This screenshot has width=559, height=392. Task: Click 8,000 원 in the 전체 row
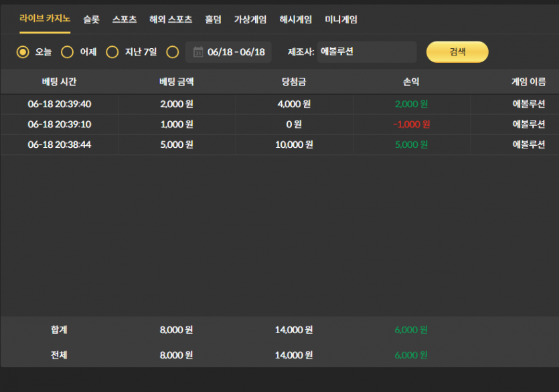[x=177, y=355]
